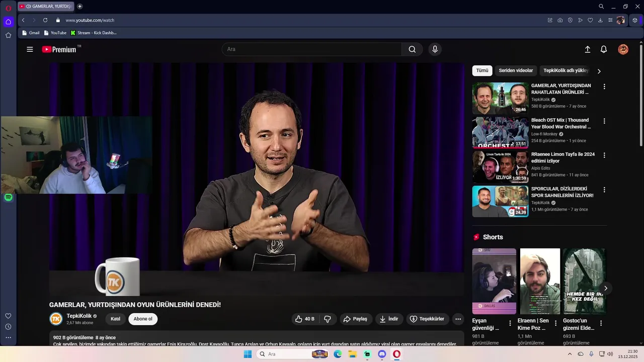The width and height of the screenshot is (644, 362).
Task: Send Super Thanks via Teşekkürler button
Action: [x=427, y=319]
